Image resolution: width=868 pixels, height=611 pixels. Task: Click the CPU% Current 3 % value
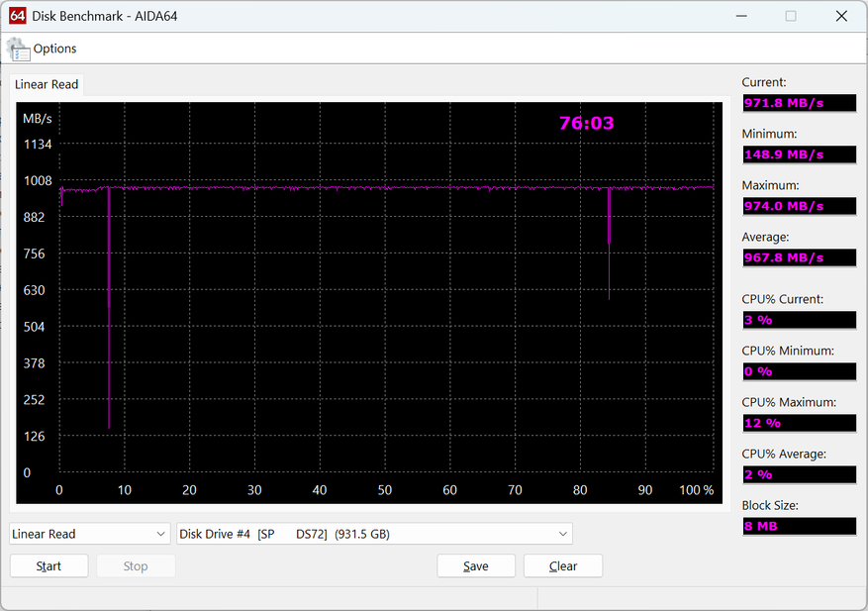click(800, 320)
